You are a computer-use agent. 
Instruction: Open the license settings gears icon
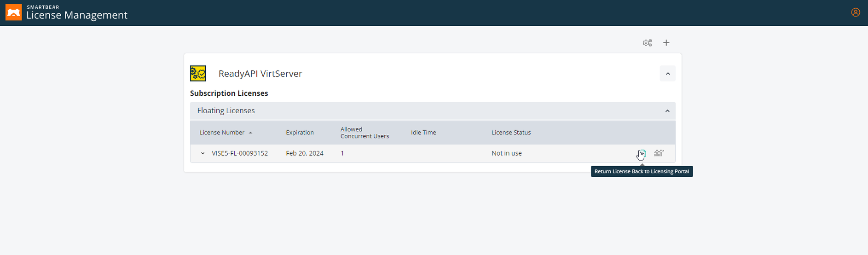(x=647, y=43)
